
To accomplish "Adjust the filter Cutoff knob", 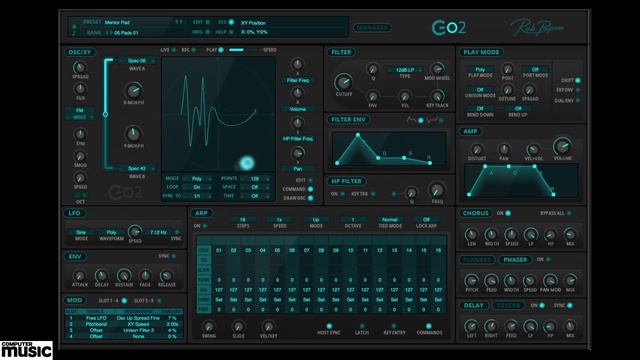I will click(x=344, y=83).
